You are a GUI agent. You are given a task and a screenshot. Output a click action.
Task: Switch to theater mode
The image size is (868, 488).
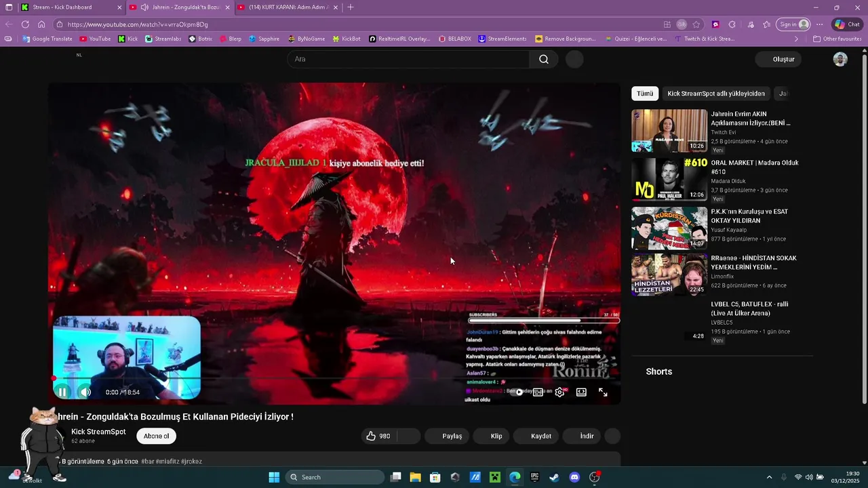[581, 392]
